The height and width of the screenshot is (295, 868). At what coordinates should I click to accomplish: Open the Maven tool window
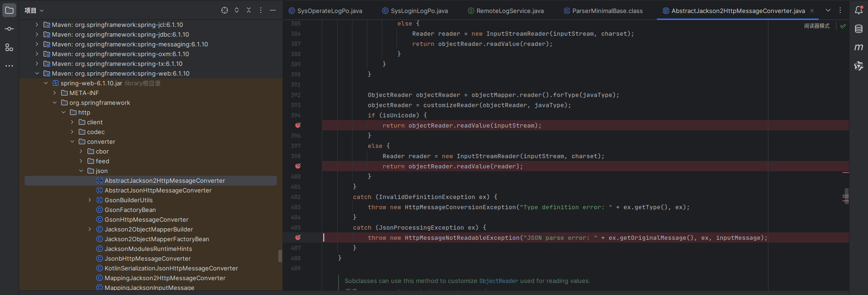pos(859,47)
